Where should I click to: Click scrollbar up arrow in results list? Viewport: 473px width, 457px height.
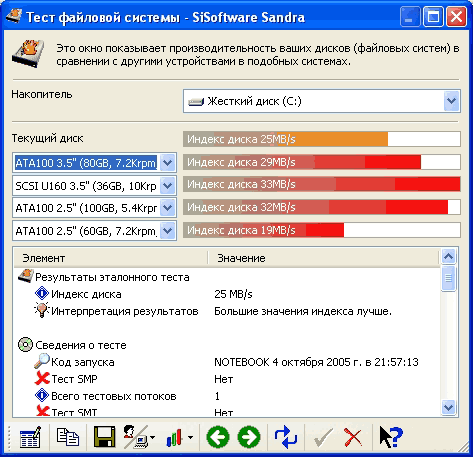(x=449, y=257)
